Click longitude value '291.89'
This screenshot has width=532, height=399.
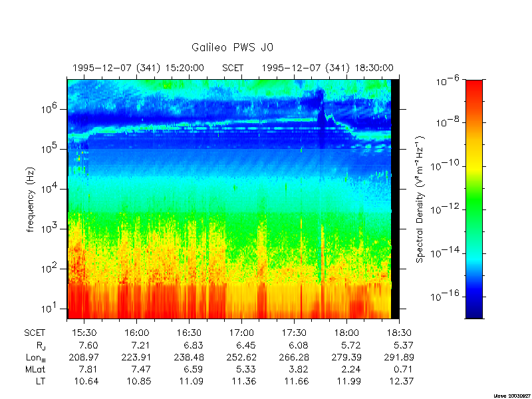tap(399, 357)
